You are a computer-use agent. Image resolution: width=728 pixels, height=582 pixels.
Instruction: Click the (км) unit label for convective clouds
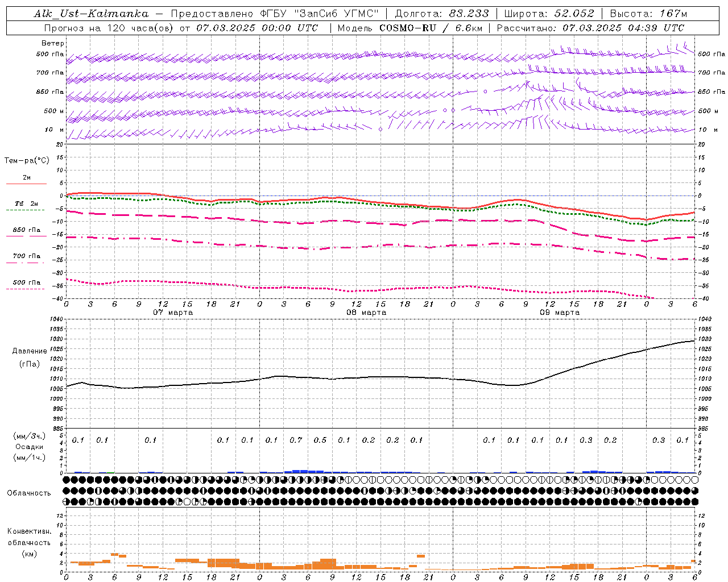29,554
